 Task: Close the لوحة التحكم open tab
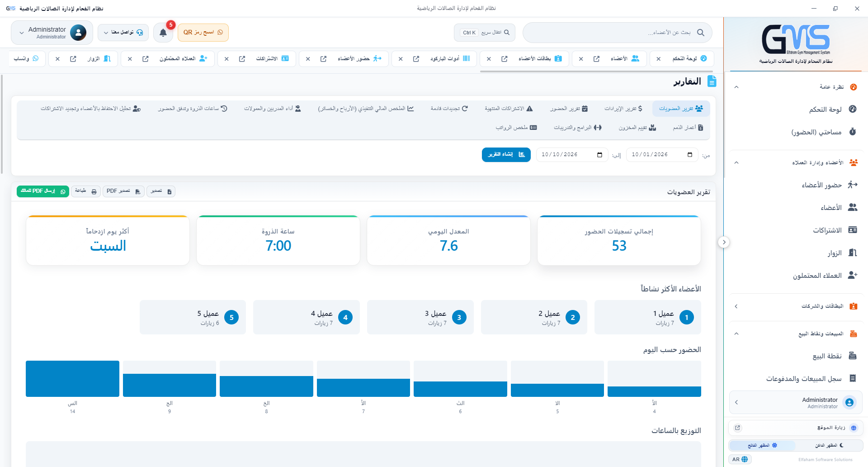point(659,59)
